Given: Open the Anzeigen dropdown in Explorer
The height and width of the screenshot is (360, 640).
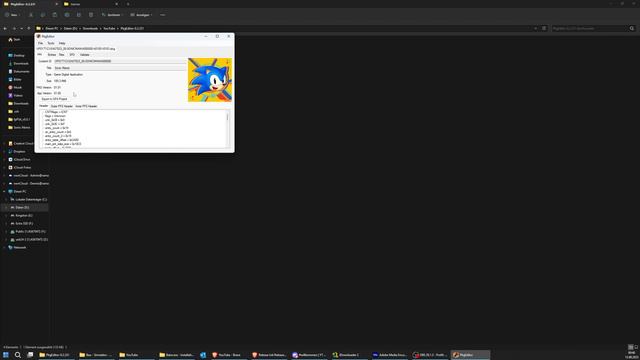Looking at the screenshot, I should point(141,15).
